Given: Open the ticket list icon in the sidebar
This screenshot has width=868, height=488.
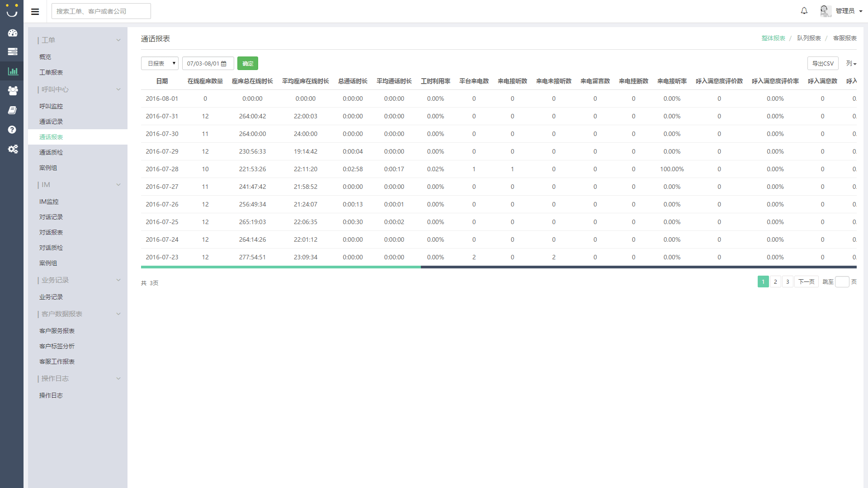Looking at the screenshot, I should pos(12,52).
